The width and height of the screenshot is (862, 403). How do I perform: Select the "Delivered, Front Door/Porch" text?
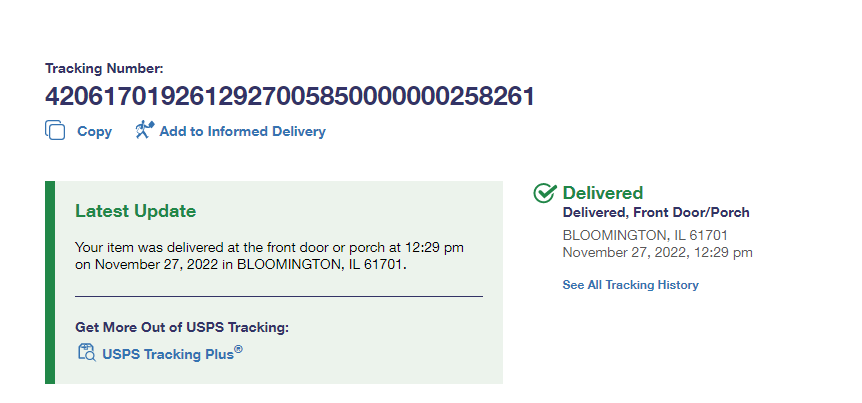click(x=656, y=212)
